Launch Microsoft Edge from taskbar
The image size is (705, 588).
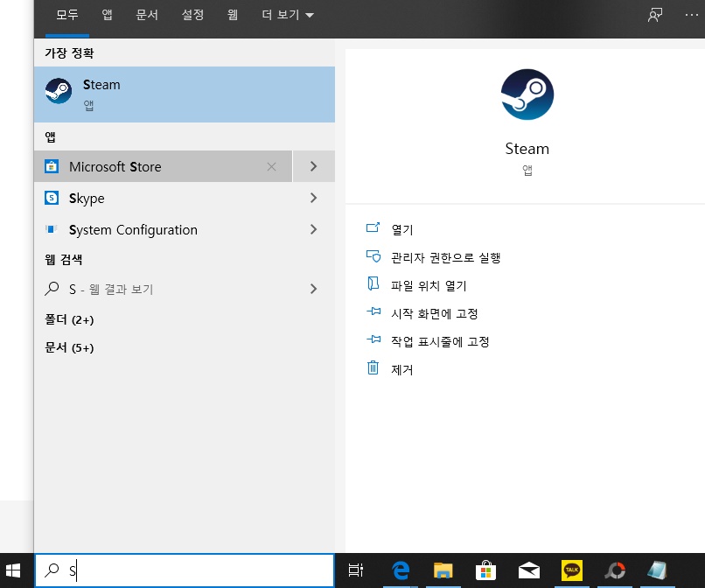[400, 570]
